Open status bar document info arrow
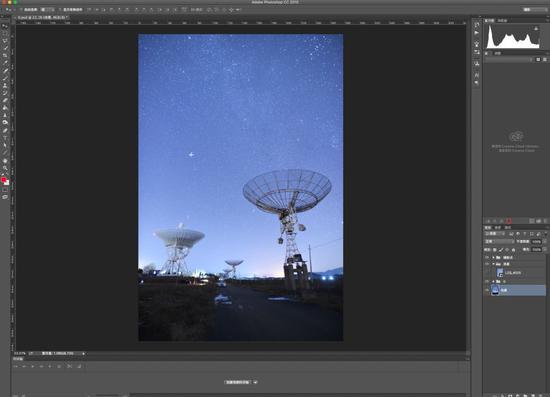The width and height of the screenshot is (550, 397). (x=83, y=354)
